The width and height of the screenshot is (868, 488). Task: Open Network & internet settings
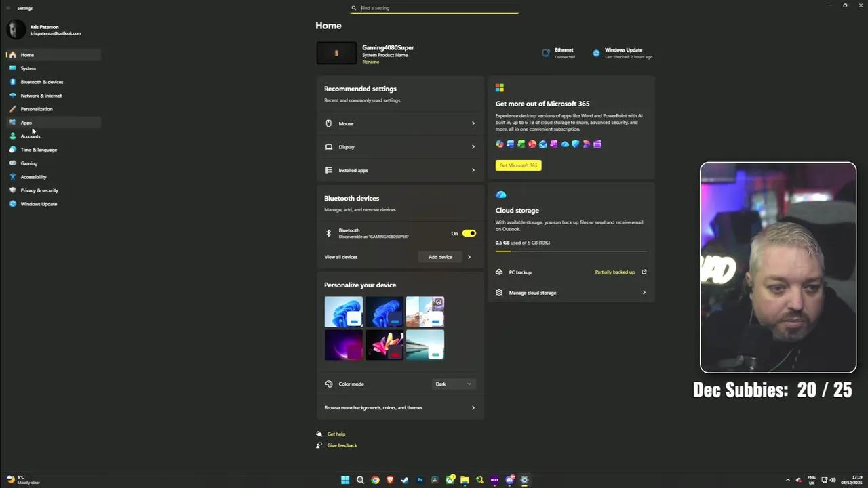[54, 96]
